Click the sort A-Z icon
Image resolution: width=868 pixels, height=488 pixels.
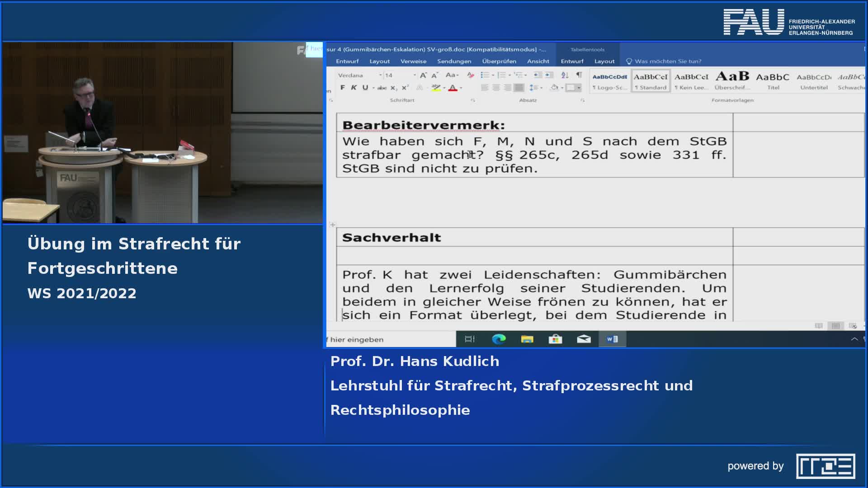pos(565,75)
